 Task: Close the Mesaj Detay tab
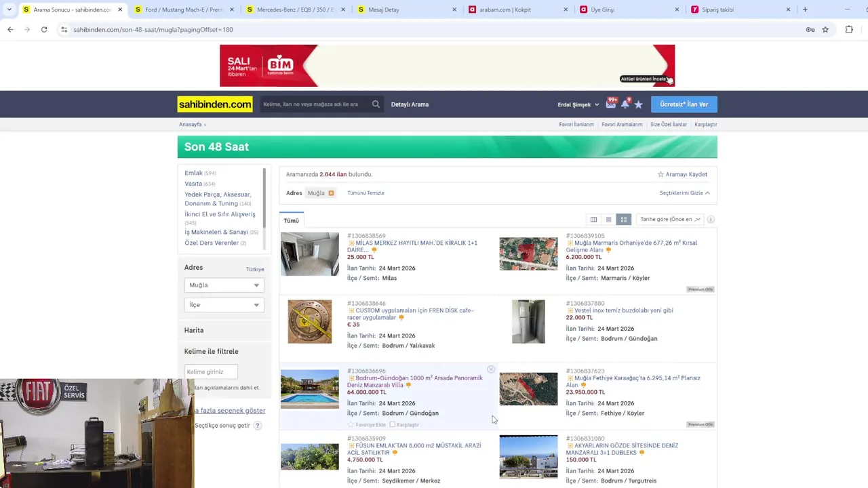[454, 9]
